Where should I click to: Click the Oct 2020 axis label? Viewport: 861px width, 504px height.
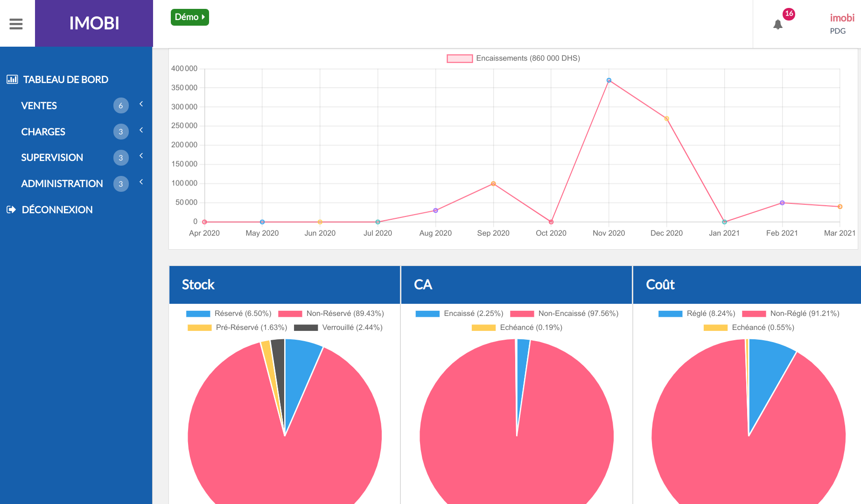click(551, 233)
